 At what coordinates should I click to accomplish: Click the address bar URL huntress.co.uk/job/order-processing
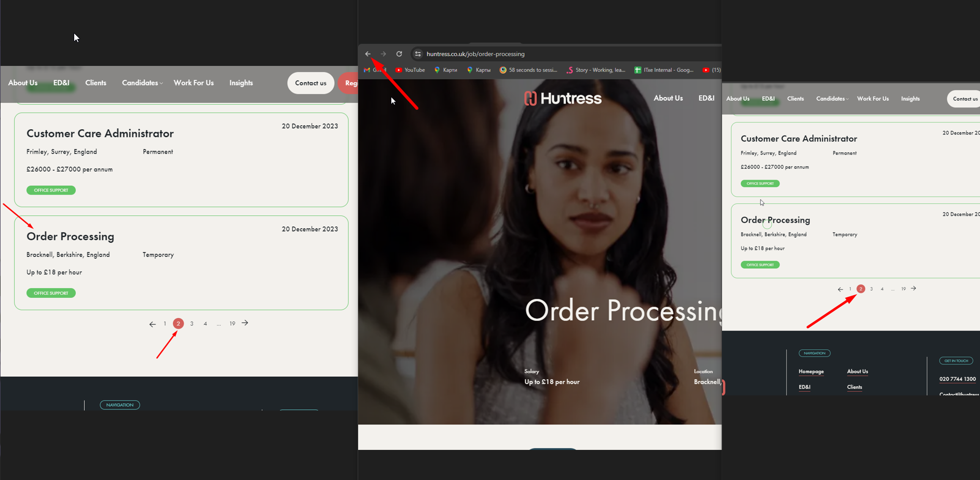click(475, 54)
